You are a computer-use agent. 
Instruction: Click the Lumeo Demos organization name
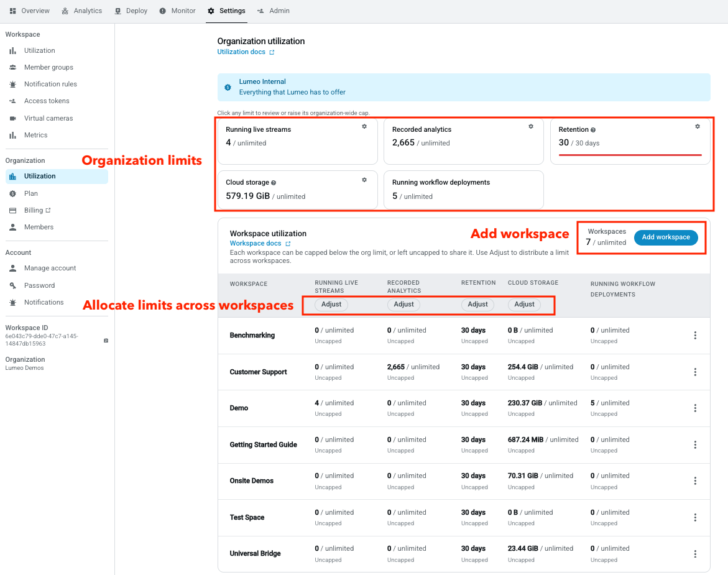point(25,368)
